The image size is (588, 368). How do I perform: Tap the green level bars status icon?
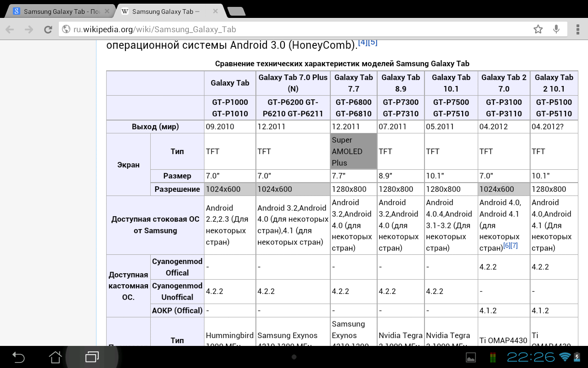click(493, 357)
